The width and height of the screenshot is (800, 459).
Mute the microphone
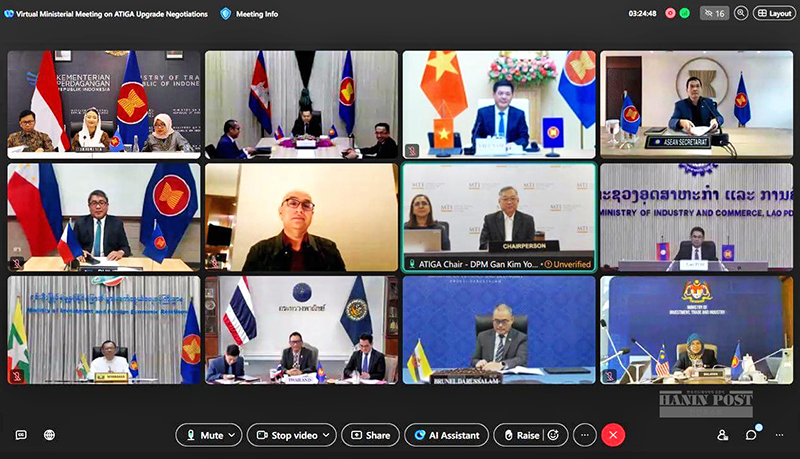coord(203,435)
